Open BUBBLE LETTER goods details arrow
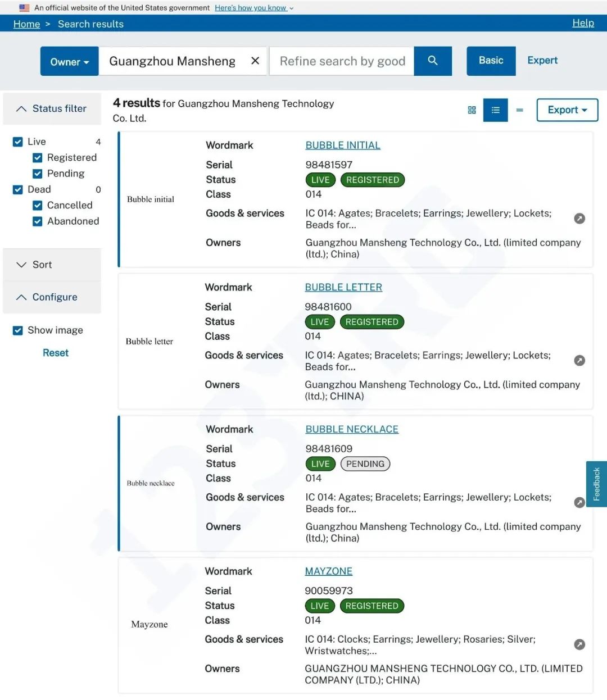This screenshot has width=607, height=700. 579,361
